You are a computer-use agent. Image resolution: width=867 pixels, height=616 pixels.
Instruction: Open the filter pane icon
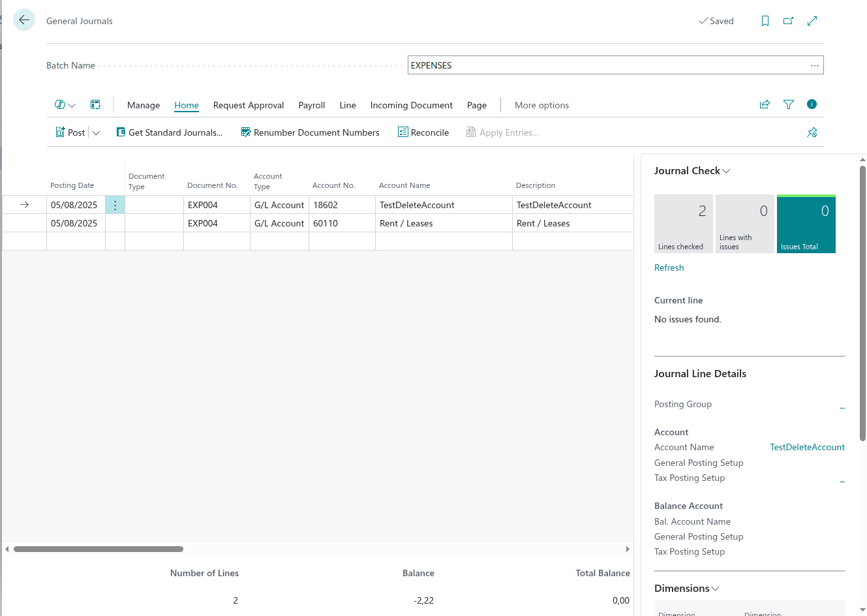(x=789, y=104)
